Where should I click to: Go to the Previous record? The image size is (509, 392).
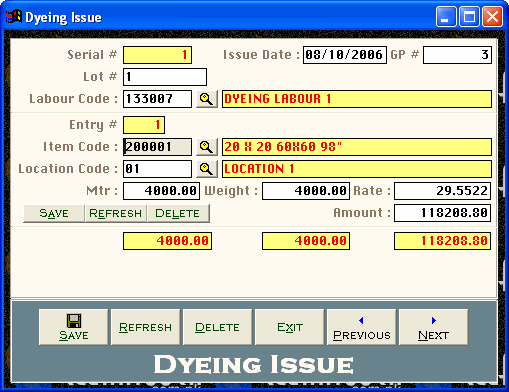click(362, 327)
